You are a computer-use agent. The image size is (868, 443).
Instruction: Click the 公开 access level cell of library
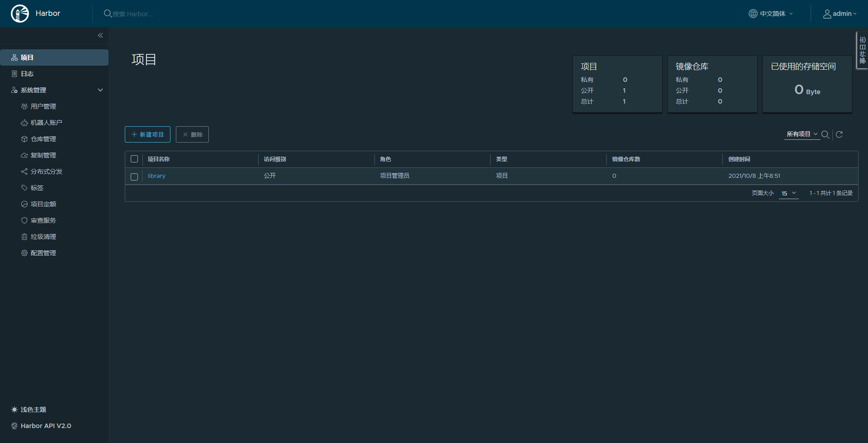pyautogui.click(x=270, y=176)
